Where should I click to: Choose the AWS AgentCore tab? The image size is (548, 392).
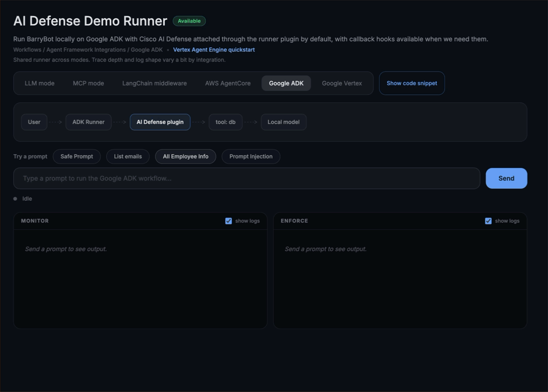(228, 83)
